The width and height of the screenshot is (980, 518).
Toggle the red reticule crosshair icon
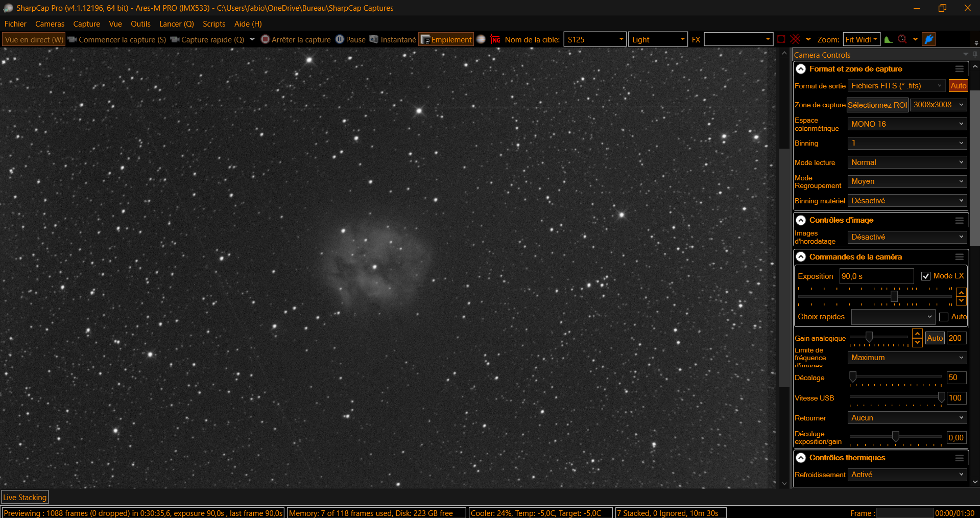(x=795, y=39)
